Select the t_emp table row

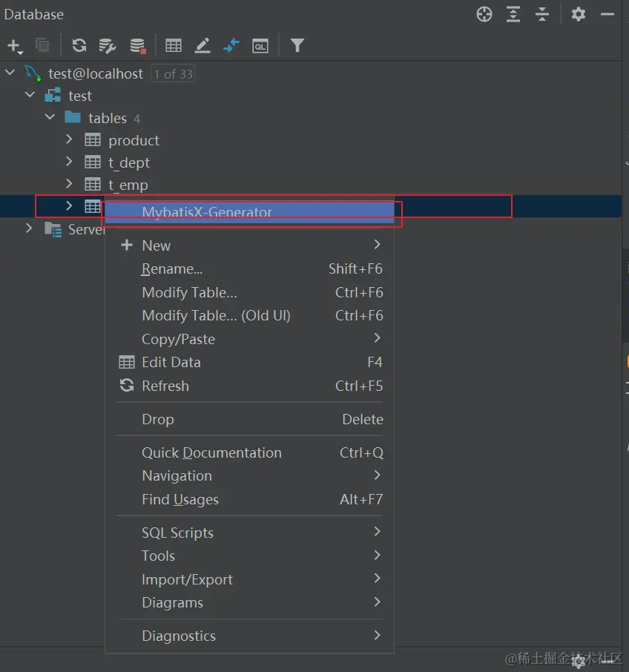[311, 184]
